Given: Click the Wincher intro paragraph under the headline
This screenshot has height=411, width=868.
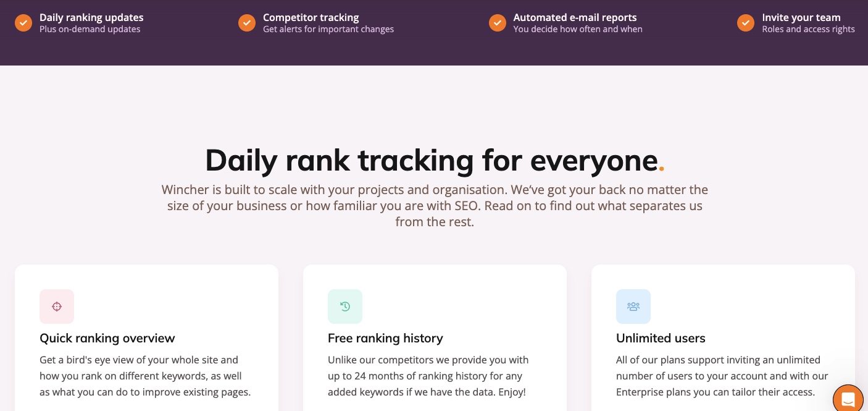Looking at the screenshot, I should coord(435,206).
